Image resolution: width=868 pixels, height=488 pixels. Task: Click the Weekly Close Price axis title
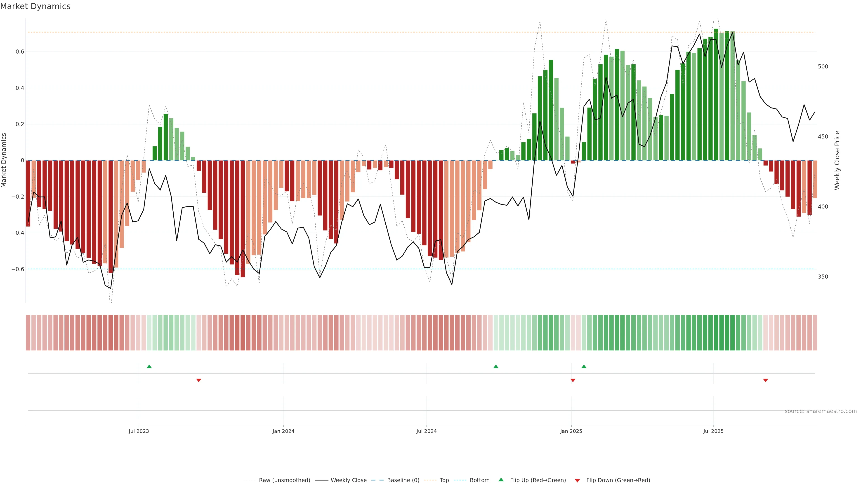click(837, 160)
